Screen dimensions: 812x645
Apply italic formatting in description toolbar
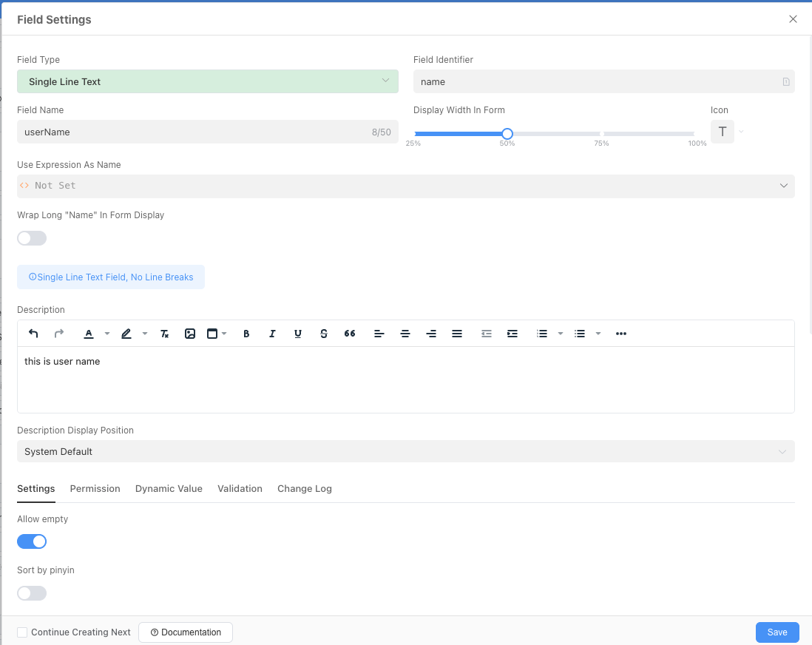point(272,334)
